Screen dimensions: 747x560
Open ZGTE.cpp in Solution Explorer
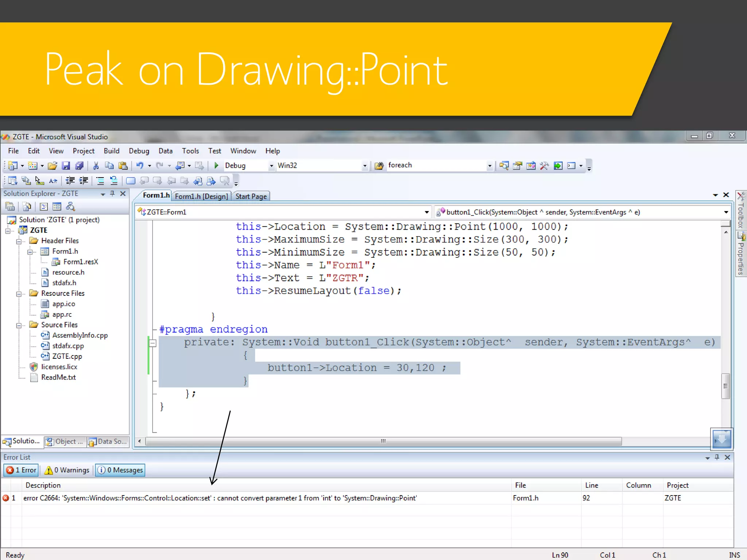[67, 356]
